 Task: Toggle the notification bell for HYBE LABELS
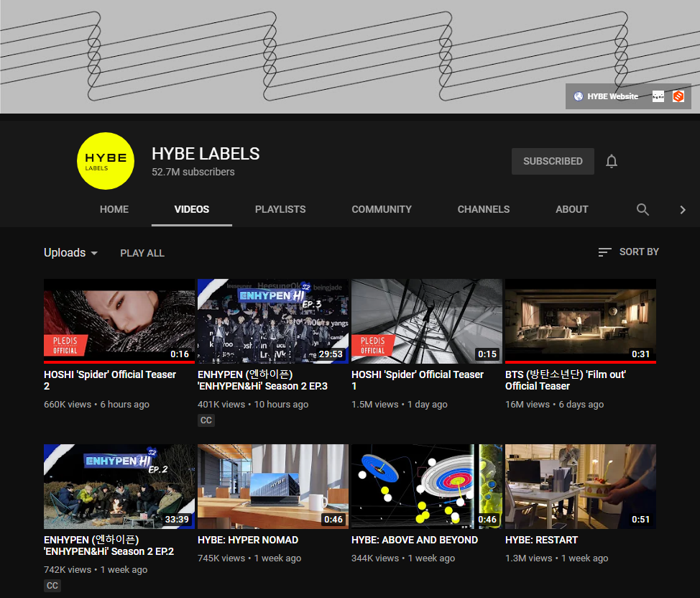click(x=612, y=161)
